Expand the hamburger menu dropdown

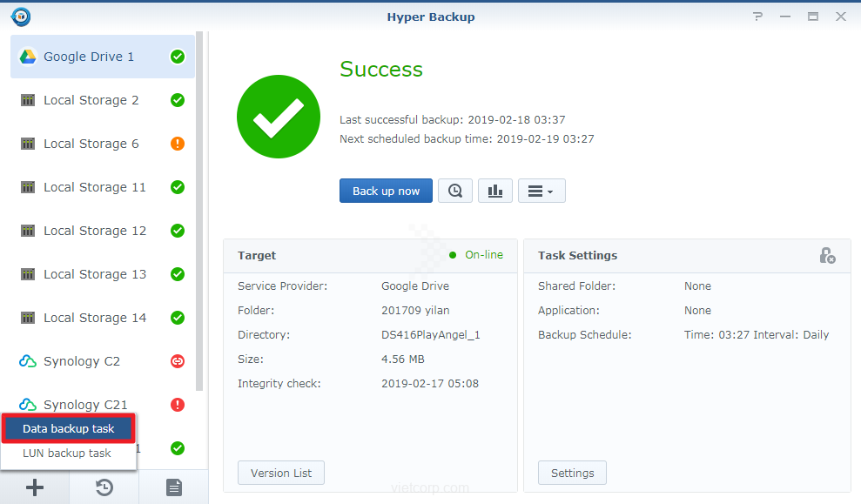click(x=541, y=191)
